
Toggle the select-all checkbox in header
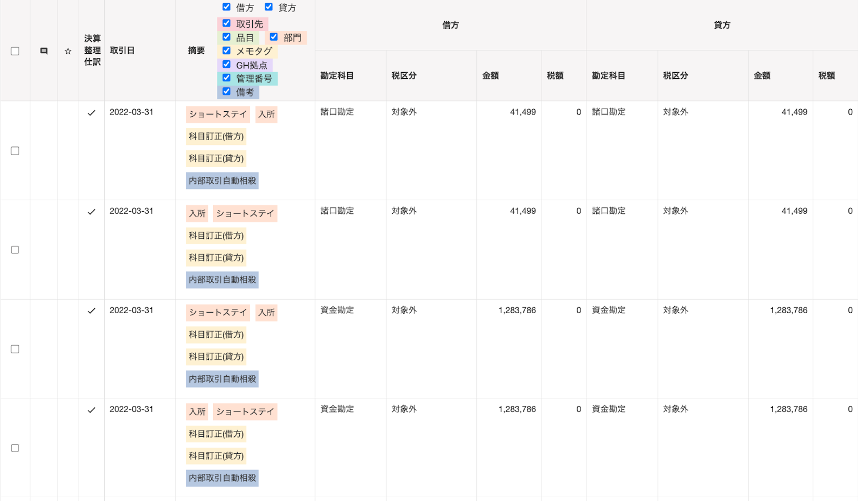point(15,51)
